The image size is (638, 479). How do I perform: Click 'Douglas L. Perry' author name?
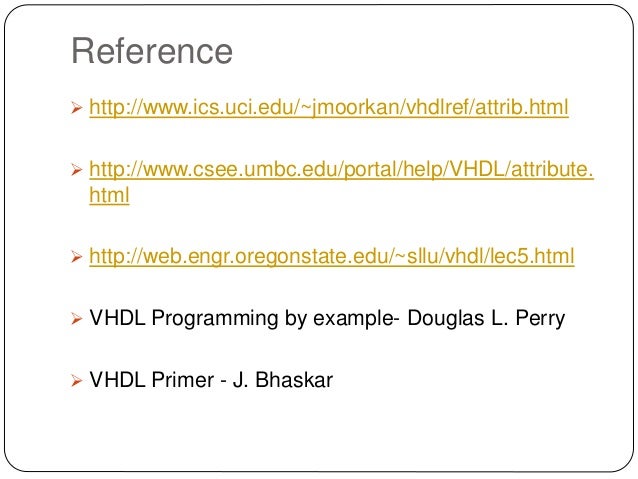point(486,318)
